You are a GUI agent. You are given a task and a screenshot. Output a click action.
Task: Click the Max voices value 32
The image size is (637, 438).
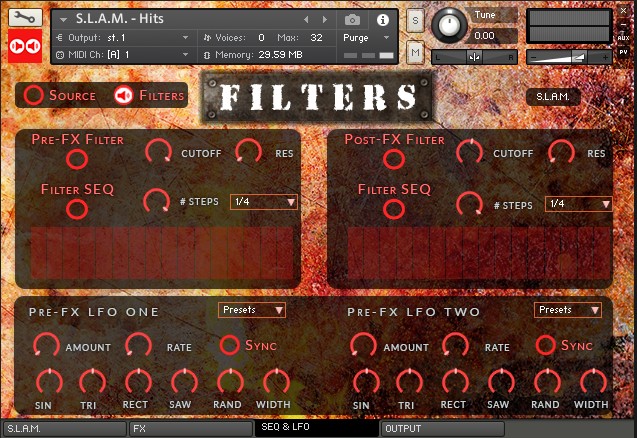(316, 38)
